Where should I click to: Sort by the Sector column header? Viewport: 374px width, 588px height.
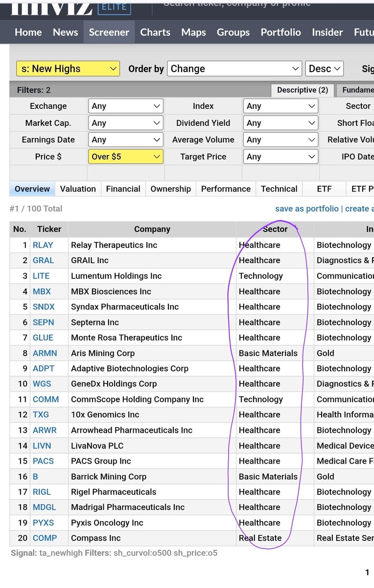point(275,229)
